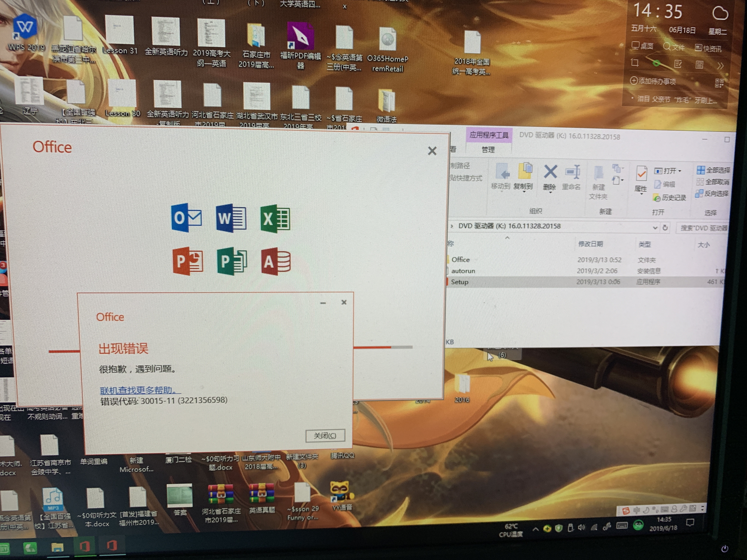Open the notification center icon on taskbar
The image size is (747, 560).
point(690,523)
